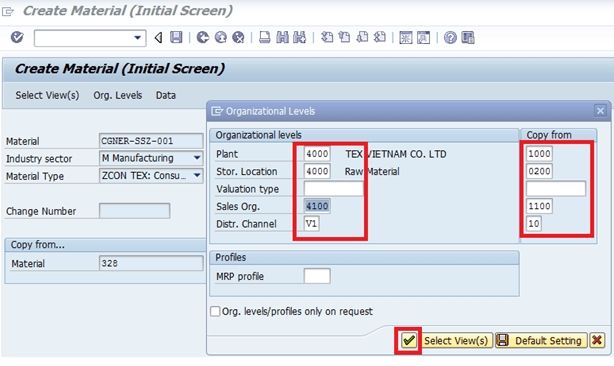The image size is (614, 366).
Task: Click the empty Valuation type field
Action: point(334,189)
